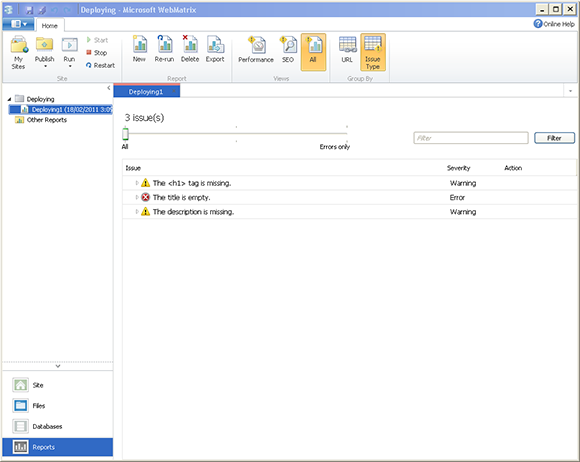Open the Publish dropdown arrow
The height and width of the screenshot is (462, 580).
45,67
